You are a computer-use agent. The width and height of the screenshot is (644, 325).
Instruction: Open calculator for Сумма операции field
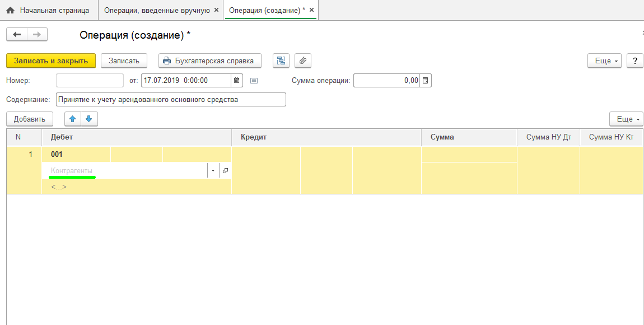(x=426, y=81)
